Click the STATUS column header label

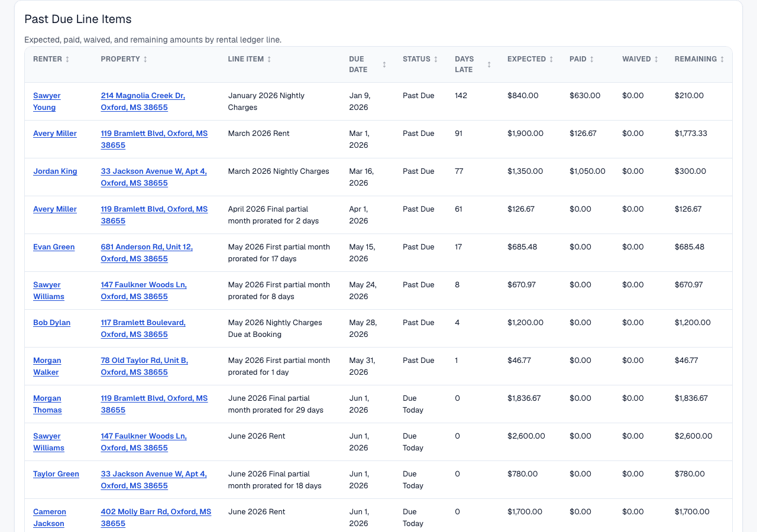point(416,59)
